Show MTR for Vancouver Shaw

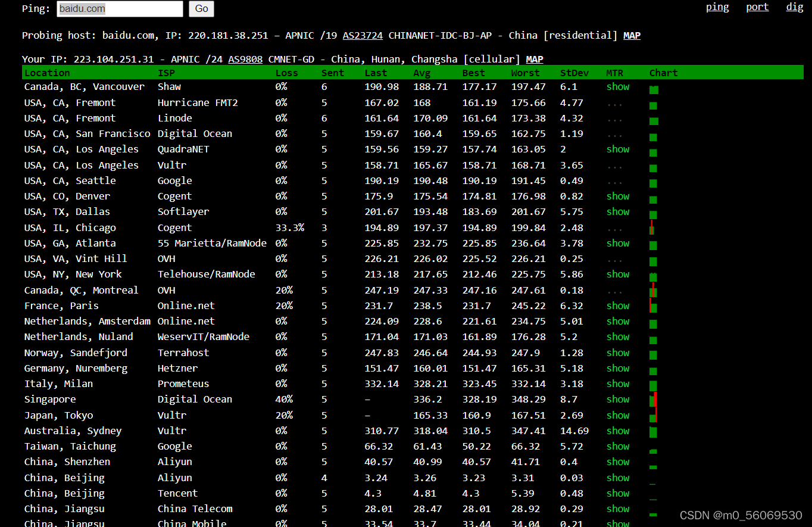[x=617, y=87]
